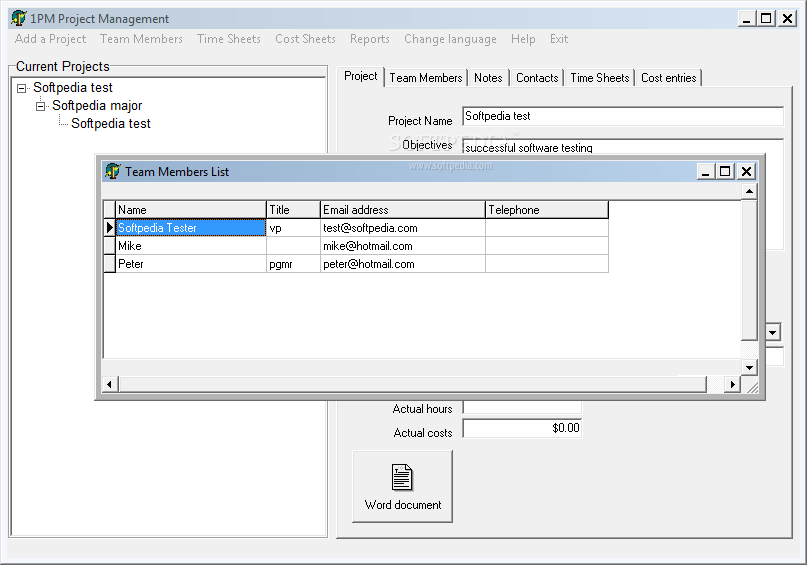Close the Team Members List window
The height and width of the screenshot is (565, 807).
pyautogui.click(x=747, y=171)
